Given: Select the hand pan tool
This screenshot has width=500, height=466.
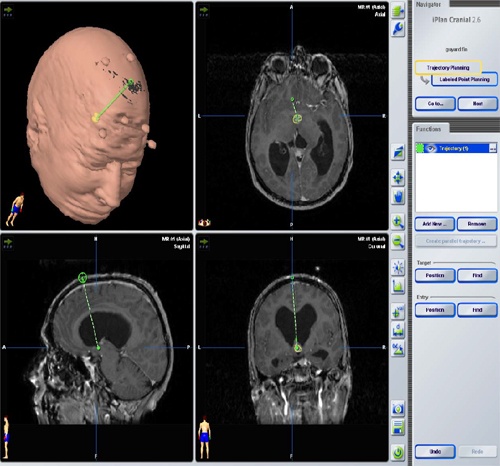Looking at the screenshot, I should (x=398, y=196).
